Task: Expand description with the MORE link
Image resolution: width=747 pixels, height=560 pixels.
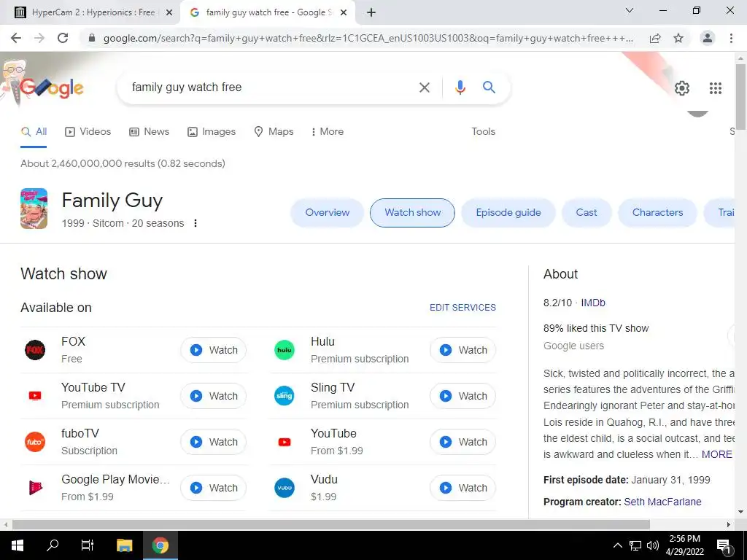Action: pos(716,454)
